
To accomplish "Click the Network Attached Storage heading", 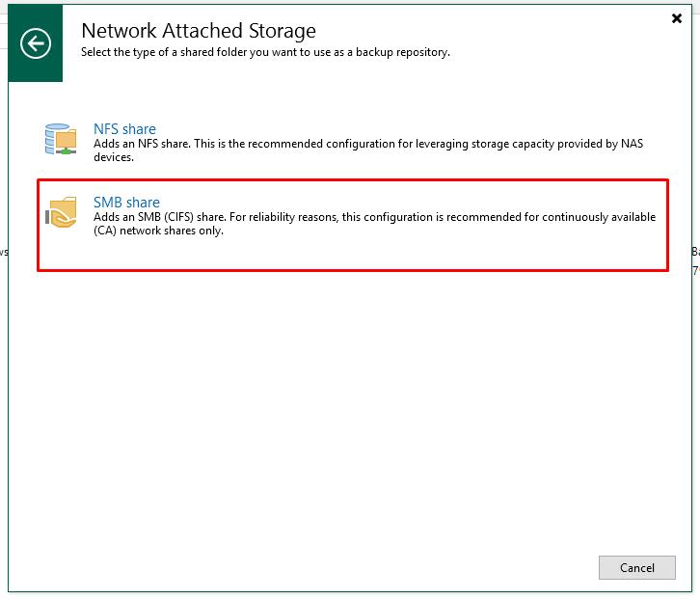I will (199, 31).
